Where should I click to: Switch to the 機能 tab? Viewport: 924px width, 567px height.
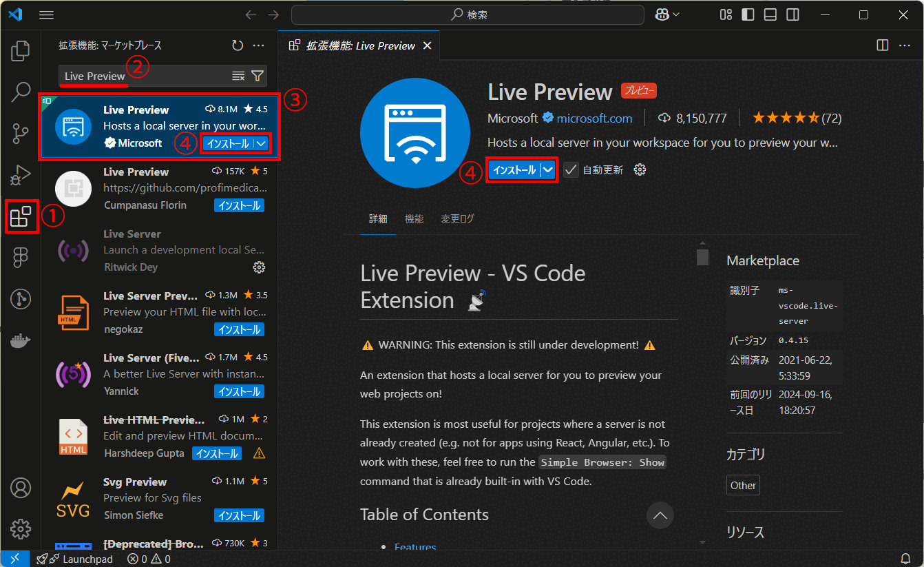click(414, 219)
